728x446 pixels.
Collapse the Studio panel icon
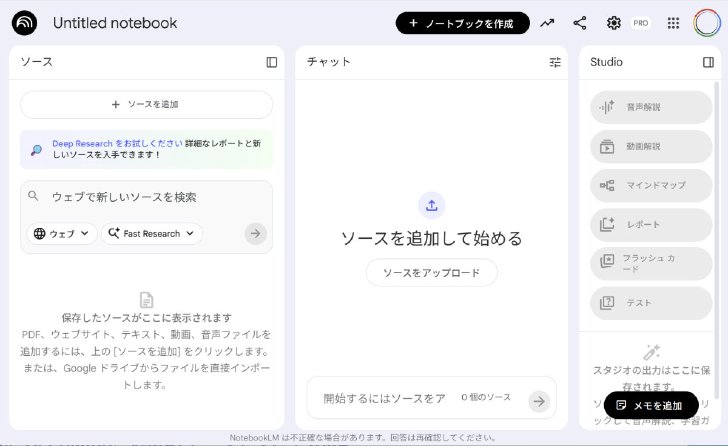(x=708, y=62)
